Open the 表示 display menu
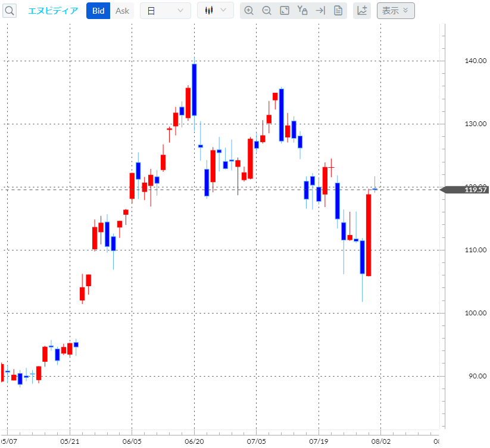Image resolution: width=490 pixels, height=448 pixels. pyautogui.click(x=395, y=11)
